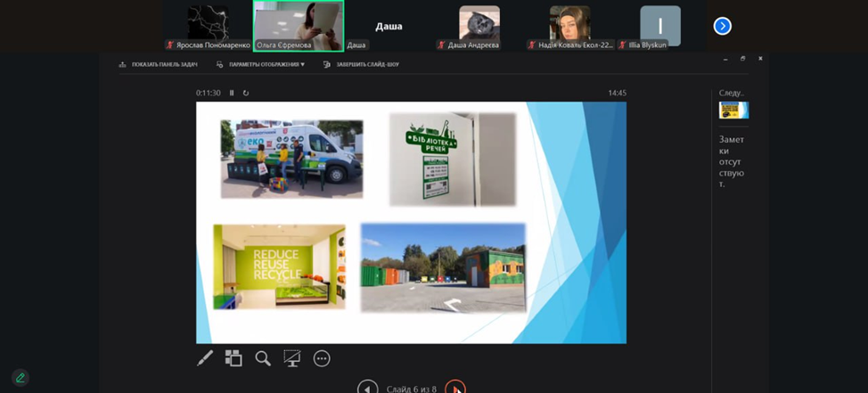Click the black out slideshow screen icon
Screen dimensions: 868x393
291,358
